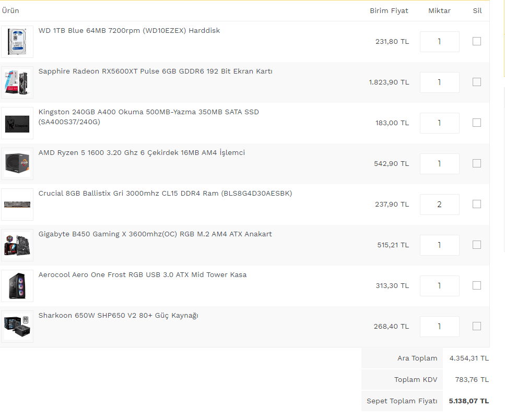Open the Crucial Ballistix RAM thumbnail
The height and width of the screenshot is (420, 505).
(x=17, y=205)
